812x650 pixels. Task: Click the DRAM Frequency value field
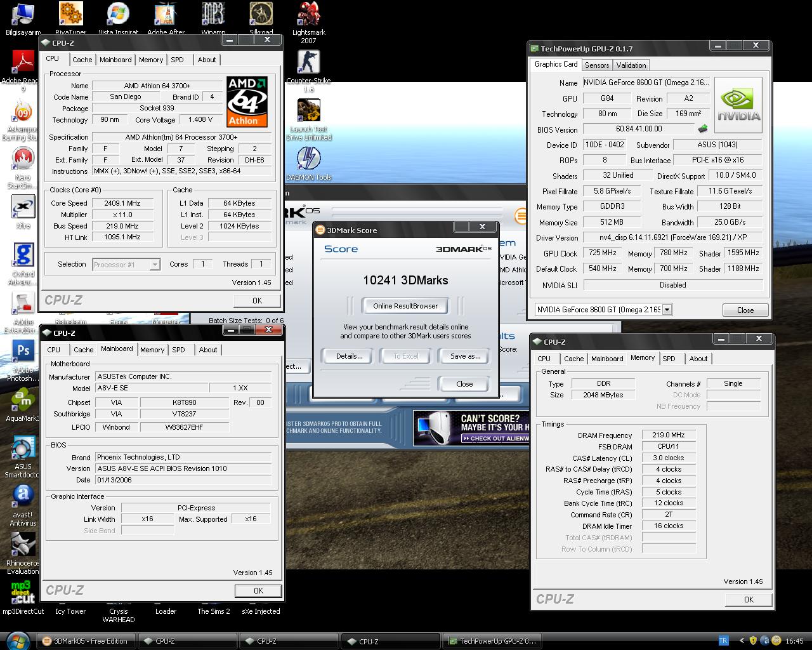(x=669, y=435)
